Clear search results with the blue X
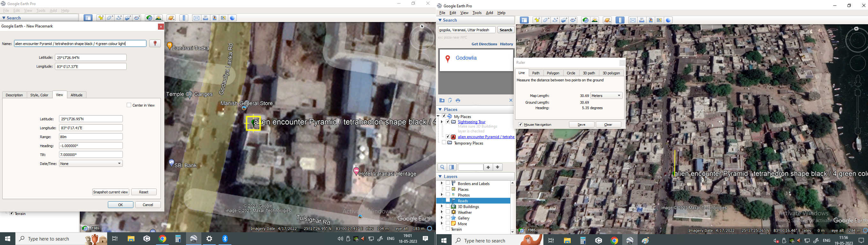This screenshot has height=245, width=868. coord(511,100)
